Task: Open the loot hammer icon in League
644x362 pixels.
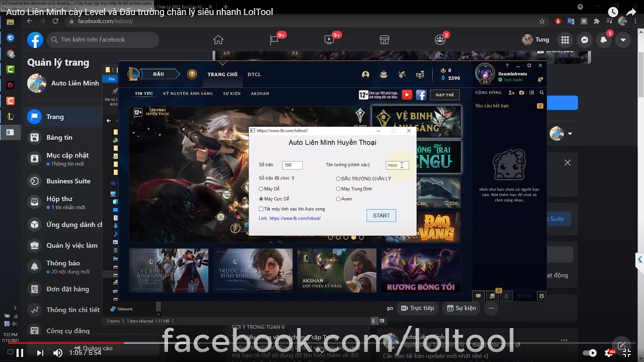Action: click(401, 74)
